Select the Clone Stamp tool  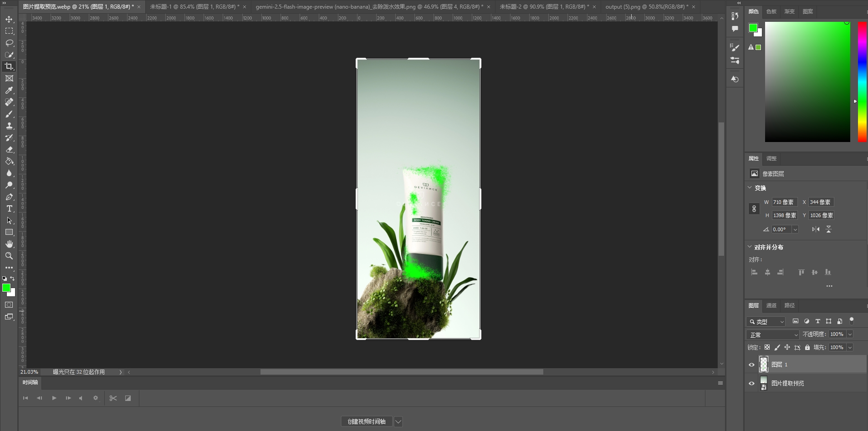(9, 126)
